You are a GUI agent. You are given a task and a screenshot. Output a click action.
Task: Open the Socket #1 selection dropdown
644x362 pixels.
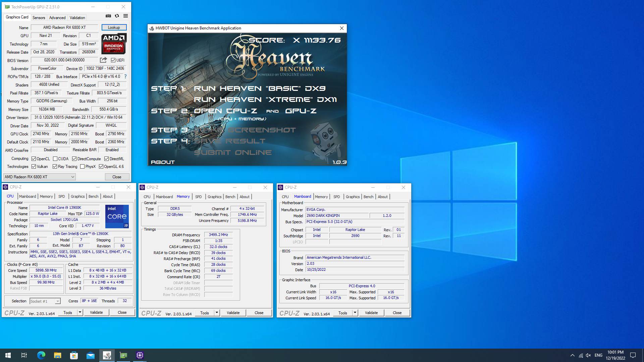click(45, 301)
